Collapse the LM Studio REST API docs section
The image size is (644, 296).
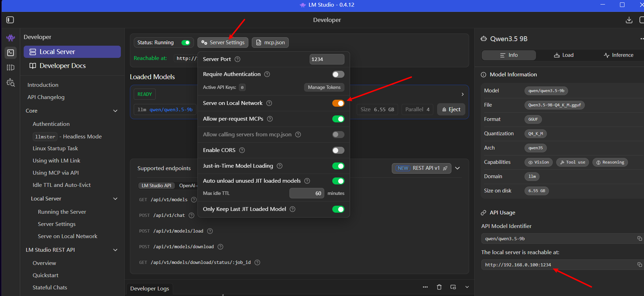(115, 250)
